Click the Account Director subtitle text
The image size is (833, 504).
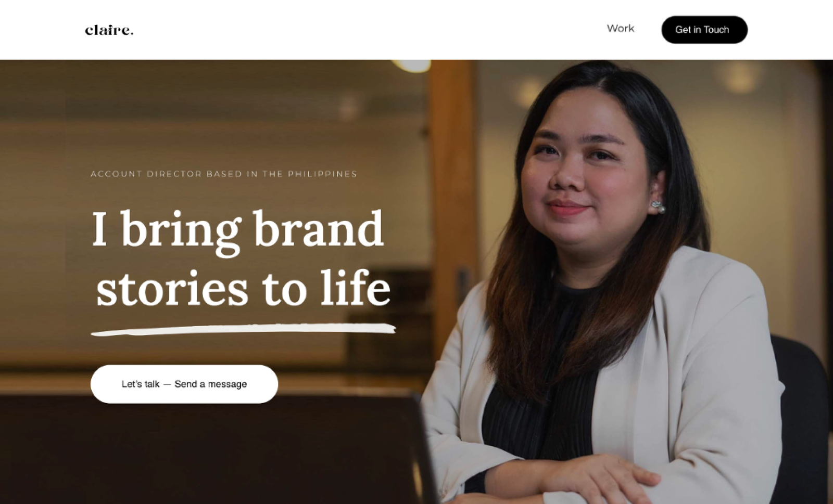224,174
